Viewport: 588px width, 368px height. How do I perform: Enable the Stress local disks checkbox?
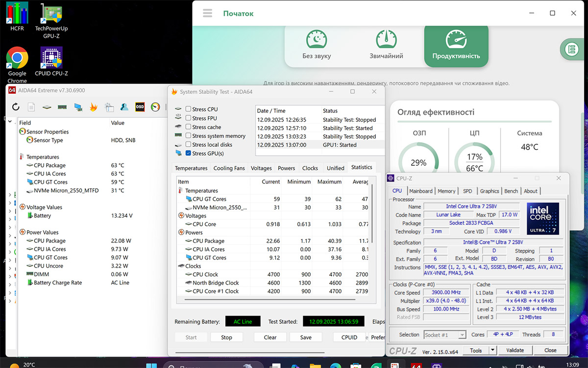pyautogui.click(x=188, y=145)
